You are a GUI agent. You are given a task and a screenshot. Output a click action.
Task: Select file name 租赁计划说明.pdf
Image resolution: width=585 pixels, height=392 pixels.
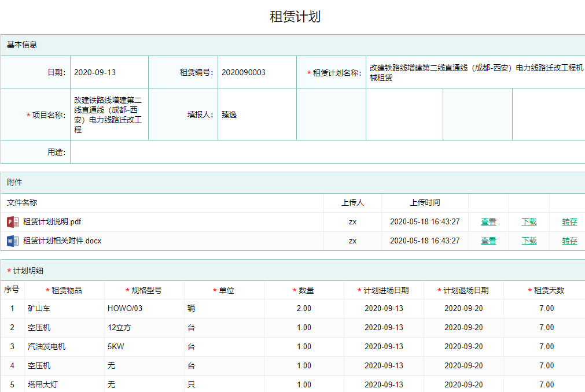point(52,221)
